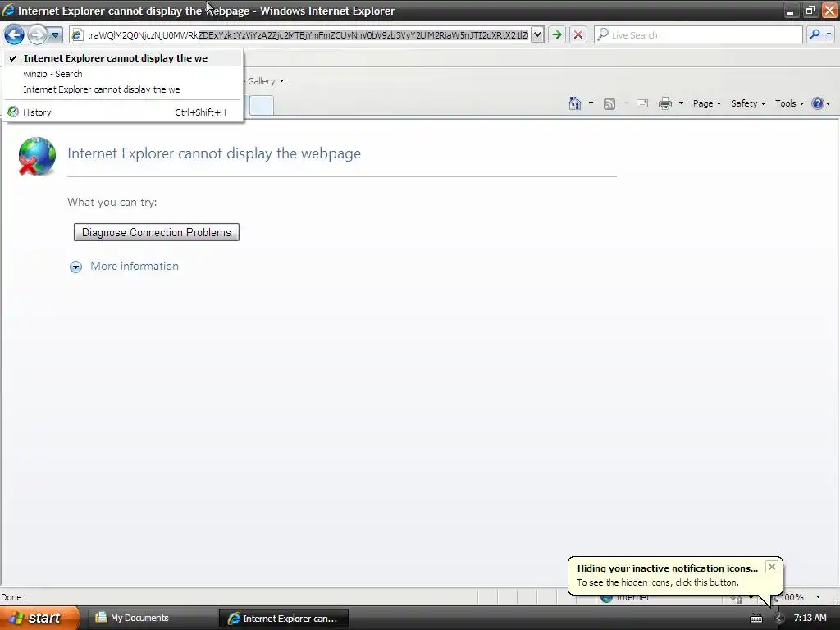840x630 pixels.
Task: Select 'winzip - Search' history entry
Action: [x=123, y=74]
